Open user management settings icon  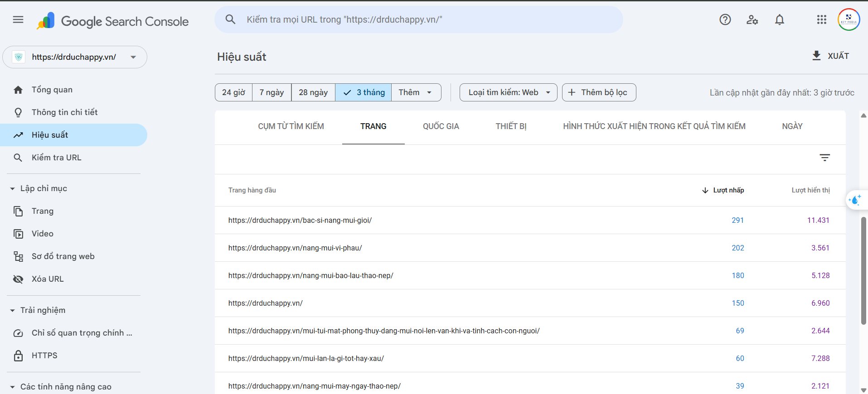click(x=752, y=19)
